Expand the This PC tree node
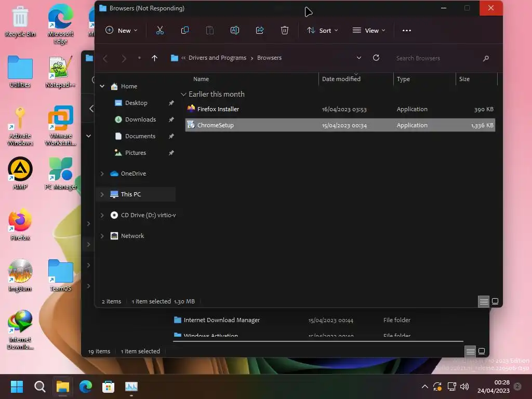Screen dimensions: 532x399 [102, 194]
